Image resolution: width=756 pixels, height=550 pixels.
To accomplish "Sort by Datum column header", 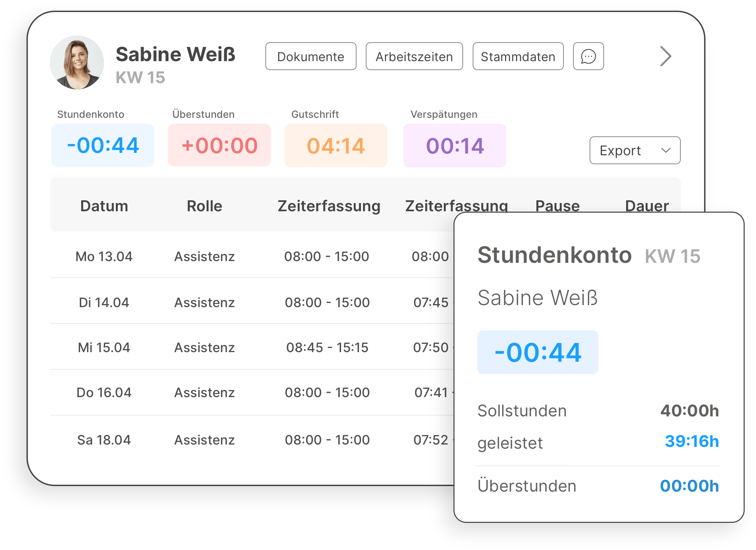I will [x=104, y=206].
